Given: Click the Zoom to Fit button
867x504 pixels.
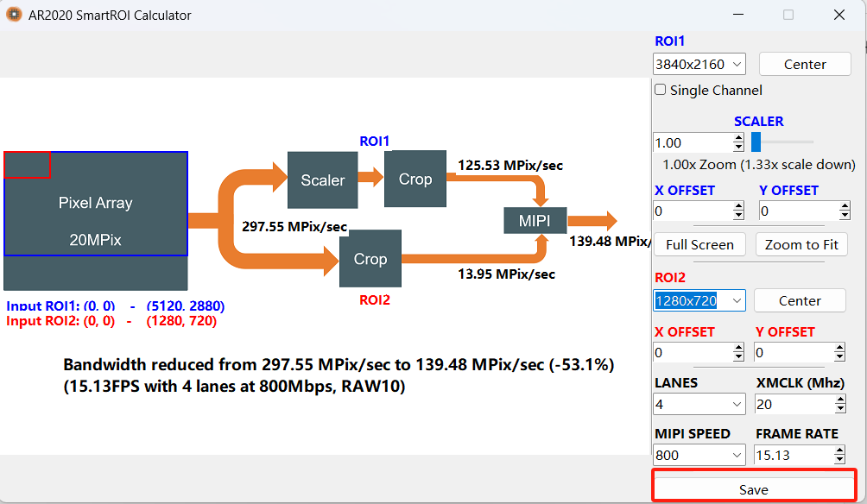Looking at the screenshot, I should (x=801, y=245).
